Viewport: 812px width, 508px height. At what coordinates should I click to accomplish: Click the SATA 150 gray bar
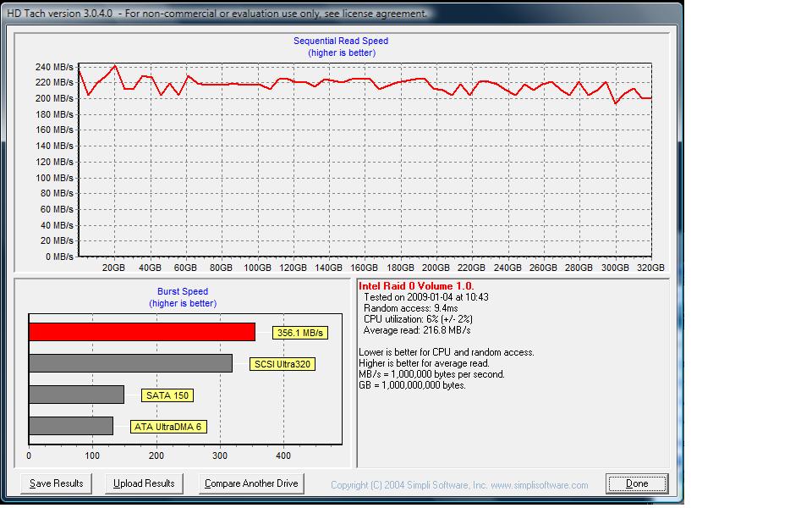[76, 395]
